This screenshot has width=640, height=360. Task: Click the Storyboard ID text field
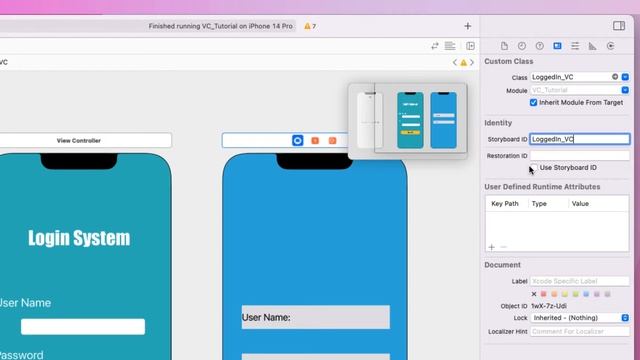point(580,139)
